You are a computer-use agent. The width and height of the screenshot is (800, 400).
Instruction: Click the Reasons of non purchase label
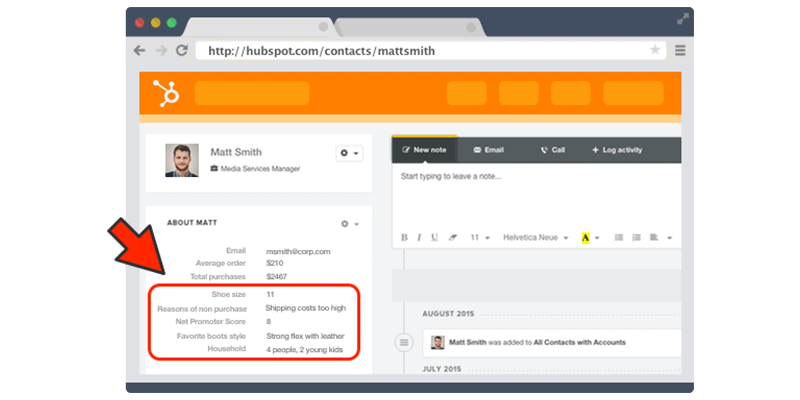(202, 309)
